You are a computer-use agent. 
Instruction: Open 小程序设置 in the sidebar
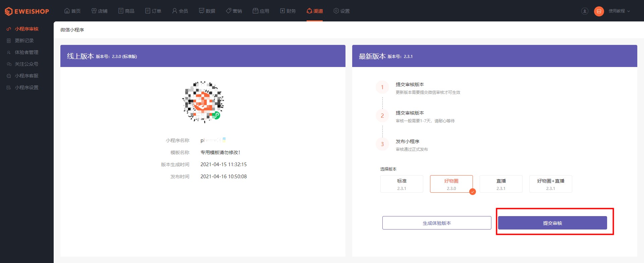tap(26, 87)
